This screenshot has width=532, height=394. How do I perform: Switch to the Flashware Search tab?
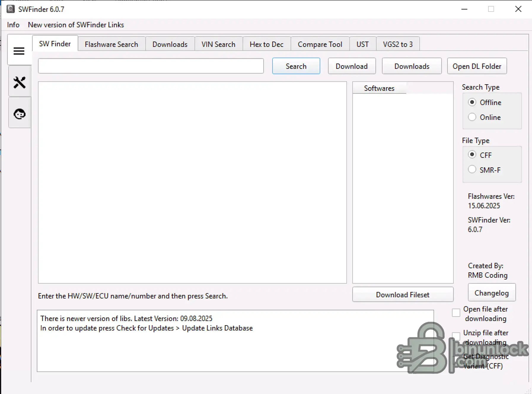112,44
